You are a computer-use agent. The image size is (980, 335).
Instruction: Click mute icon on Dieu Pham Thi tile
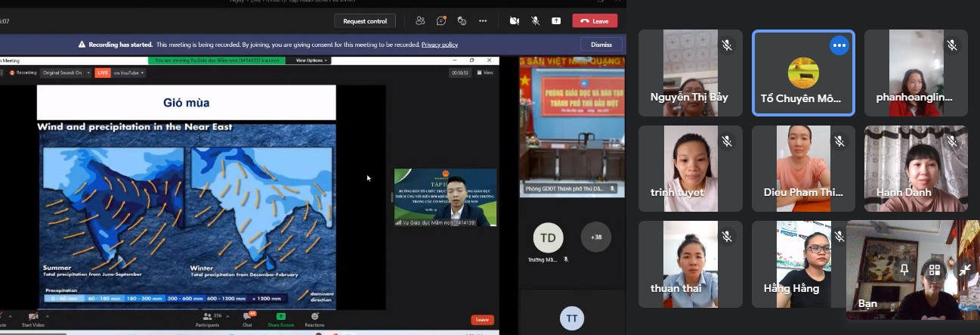point(839,141)
